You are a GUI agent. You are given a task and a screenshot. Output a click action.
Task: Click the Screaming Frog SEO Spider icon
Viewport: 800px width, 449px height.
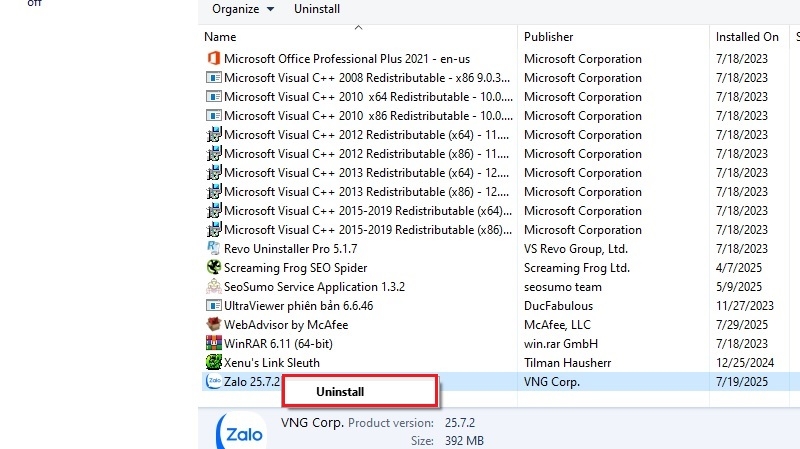click(x=213, y=268)
